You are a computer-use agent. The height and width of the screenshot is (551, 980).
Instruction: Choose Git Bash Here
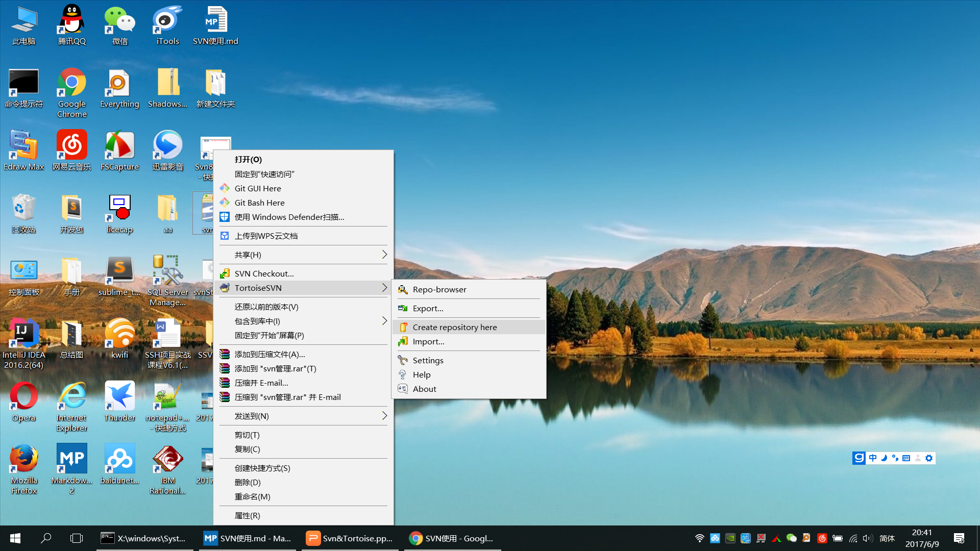click(x=303, y=203)
